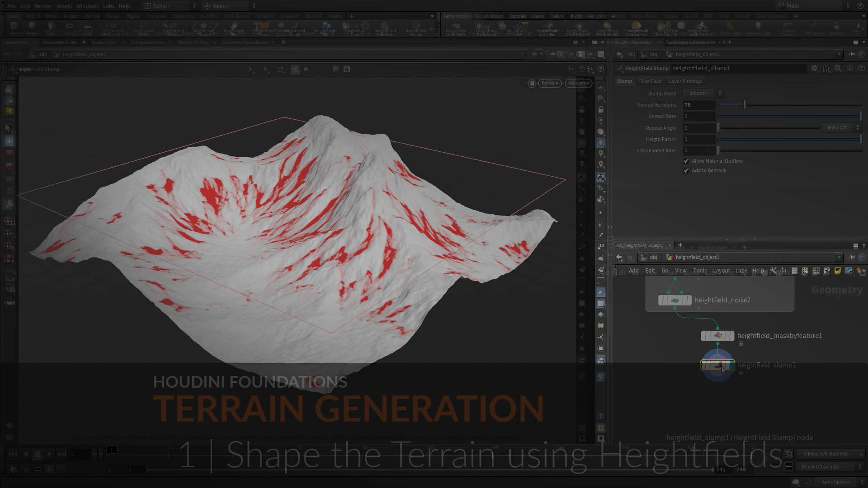Disable the Add to Bedrock checkbox

(686, 170)
